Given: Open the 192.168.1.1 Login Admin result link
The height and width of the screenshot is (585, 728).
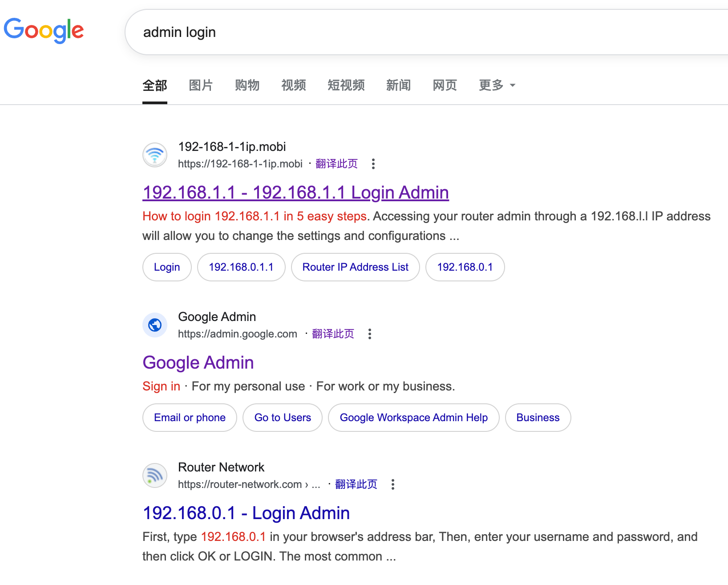Looking at the screenshot, I should click(x=295, y=192).
